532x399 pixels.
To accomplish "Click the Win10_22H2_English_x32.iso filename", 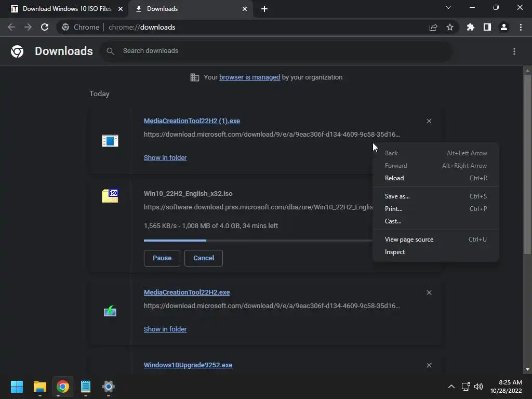I will coord(188,194).
